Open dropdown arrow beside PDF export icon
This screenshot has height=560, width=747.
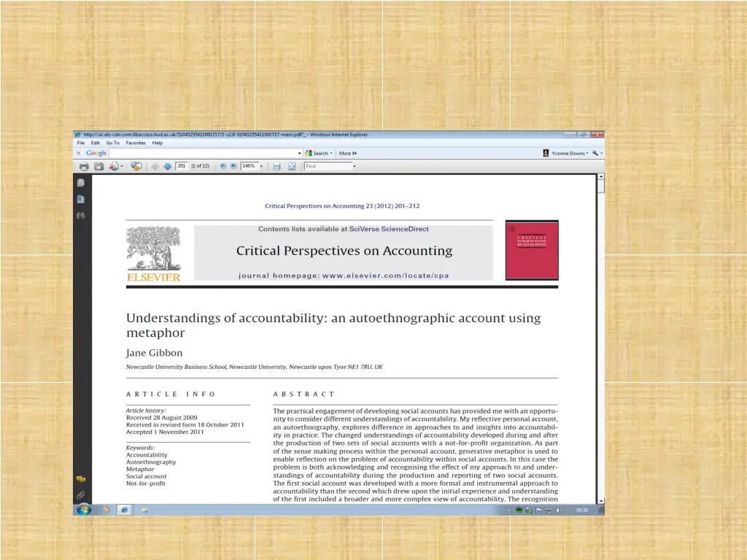pos(122,166)
